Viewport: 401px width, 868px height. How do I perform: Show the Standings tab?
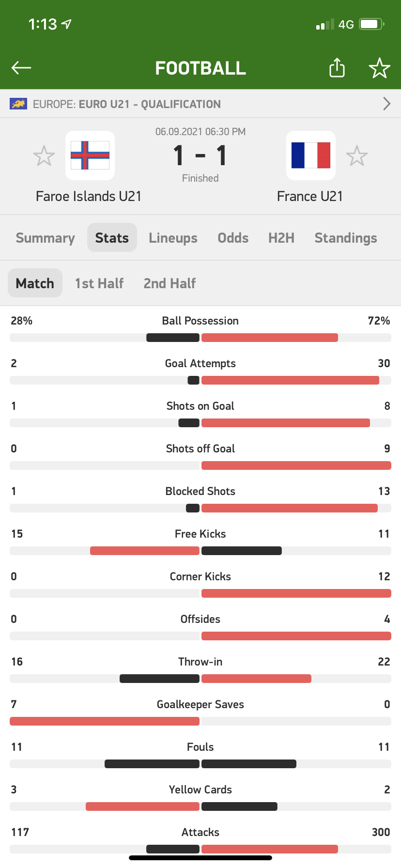[346, 238]
